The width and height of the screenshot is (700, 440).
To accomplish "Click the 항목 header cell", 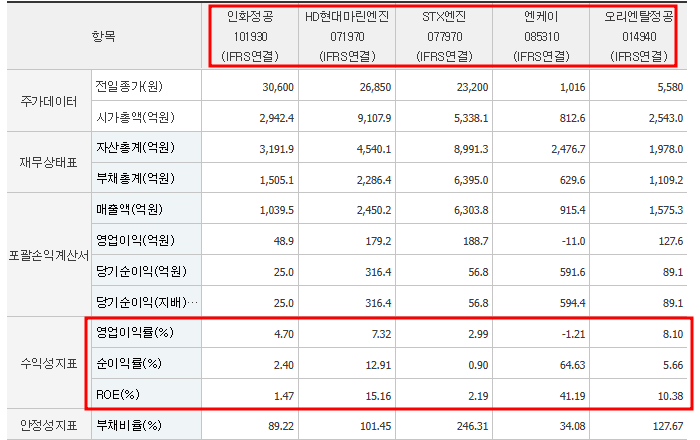I will [104, 36].
